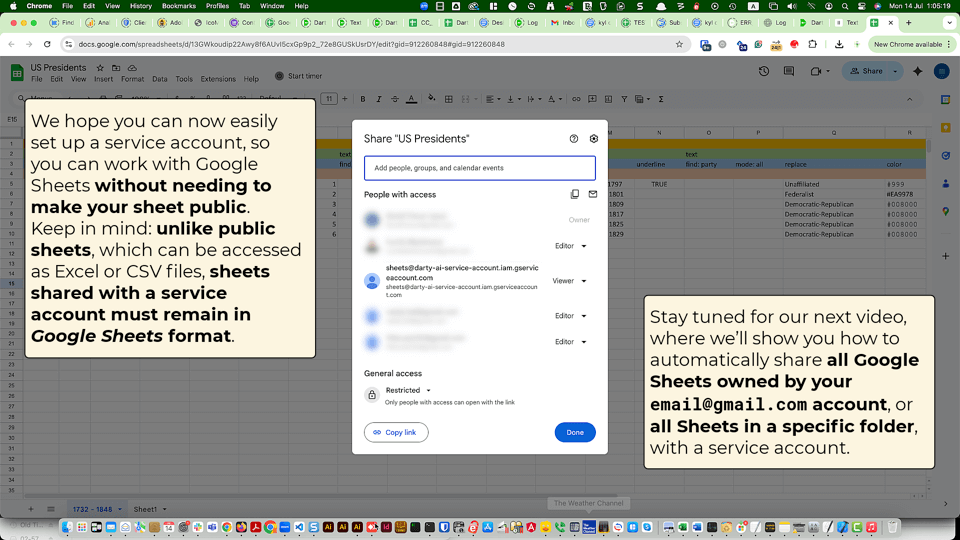Image resolution: width=960 pixels, height=540 pixels.
Task: Click the Google Sheets home logo
Action: [x=17, y=73]
